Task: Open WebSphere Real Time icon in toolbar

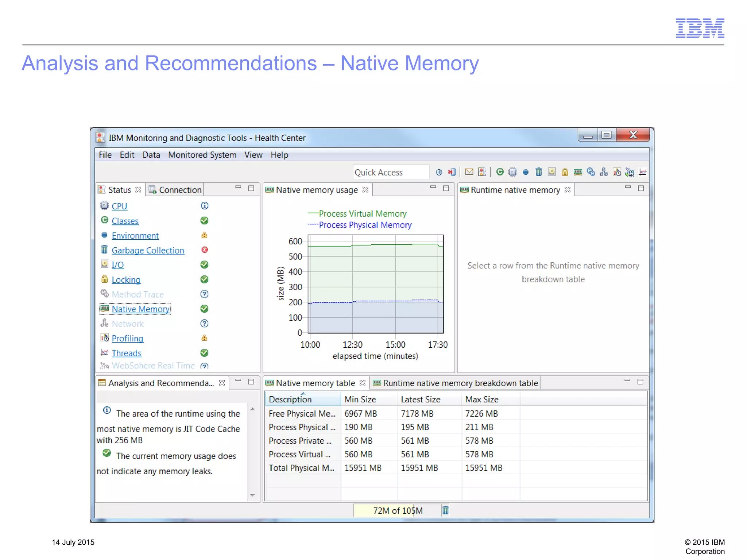Action: tap(630, 172)
